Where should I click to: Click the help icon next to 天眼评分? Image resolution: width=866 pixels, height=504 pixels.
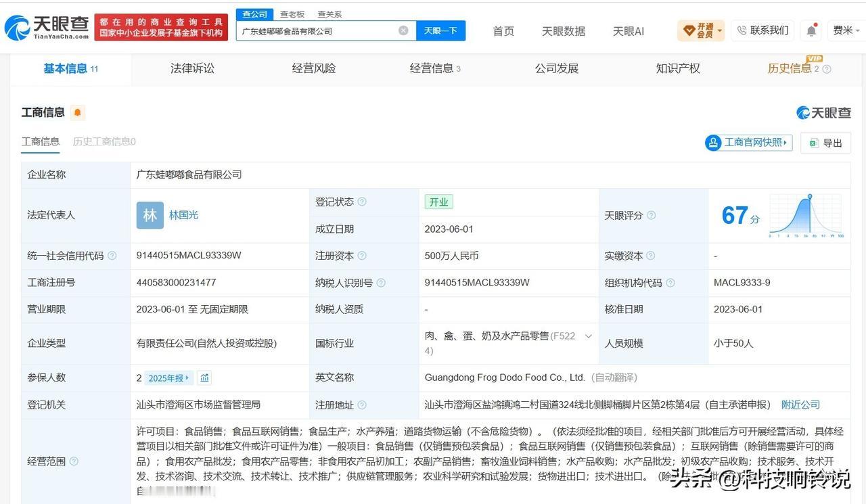tap(651, 215)
